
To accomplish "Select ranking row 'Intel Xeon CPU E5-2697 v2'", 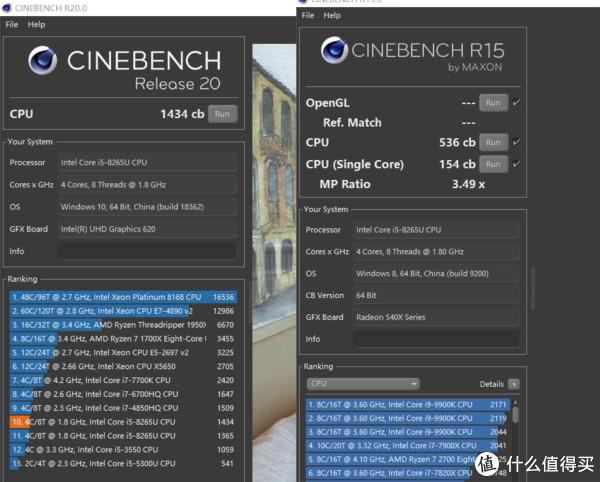I will (123, 352).
